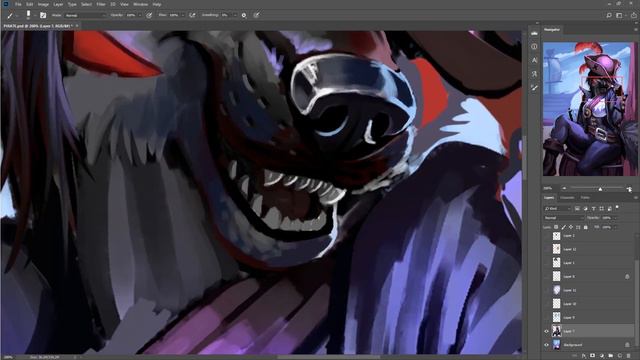Open the layer blend mode dropdown
The height and width of the screenshot is (360, 640).
pyautogui.click(x=564, y=218)
